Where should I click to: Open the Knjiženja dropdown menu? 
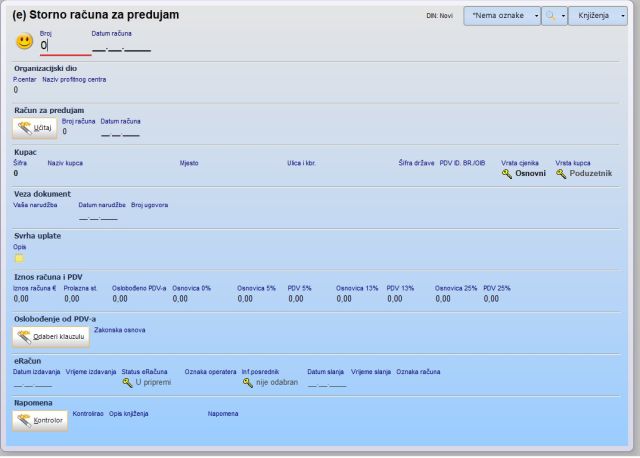tap(601, 16)
